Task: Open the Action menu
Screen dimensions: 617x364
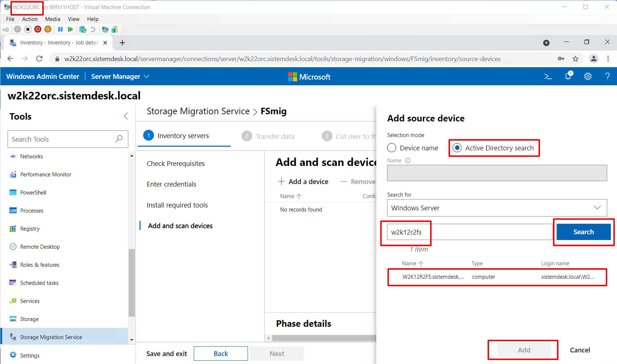Action: (30, 19)
